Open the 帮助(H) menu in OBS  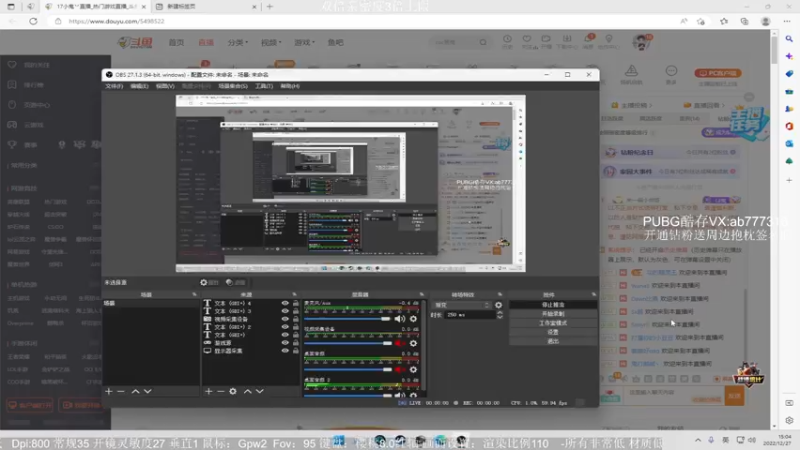coord(290,86)
